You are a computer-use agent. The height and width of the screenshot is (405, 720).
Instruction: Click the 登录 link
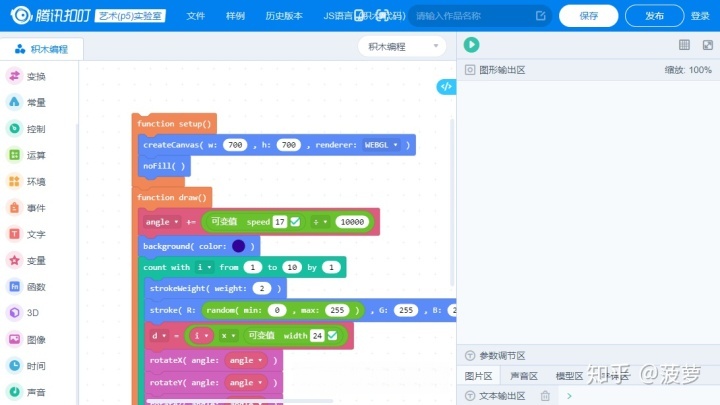pos(700,16)
